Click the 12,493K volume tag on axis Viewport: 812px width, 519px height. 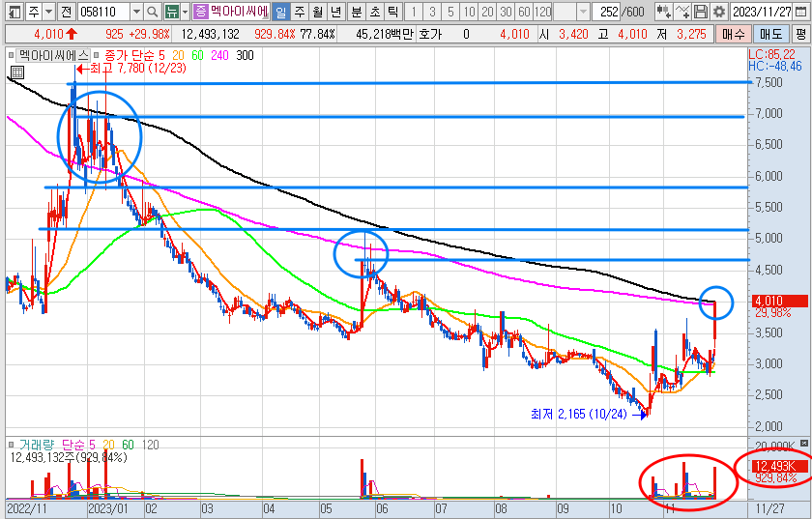778,466
